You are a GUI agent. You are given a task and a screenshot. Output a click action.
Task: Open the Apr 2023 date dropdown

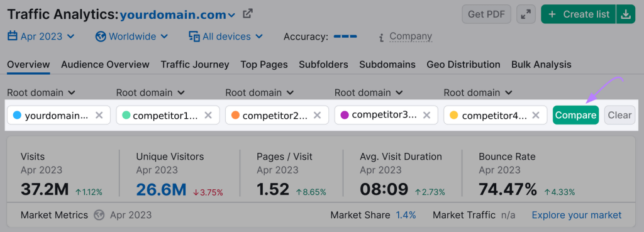click(x=41, y=36)
